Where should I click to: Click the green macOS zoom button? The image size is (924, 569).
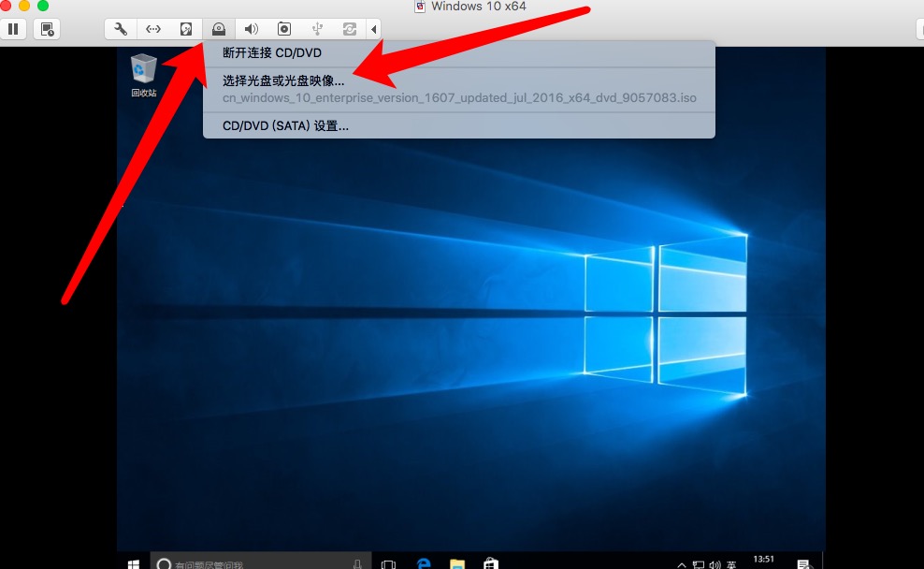point(43,6)
